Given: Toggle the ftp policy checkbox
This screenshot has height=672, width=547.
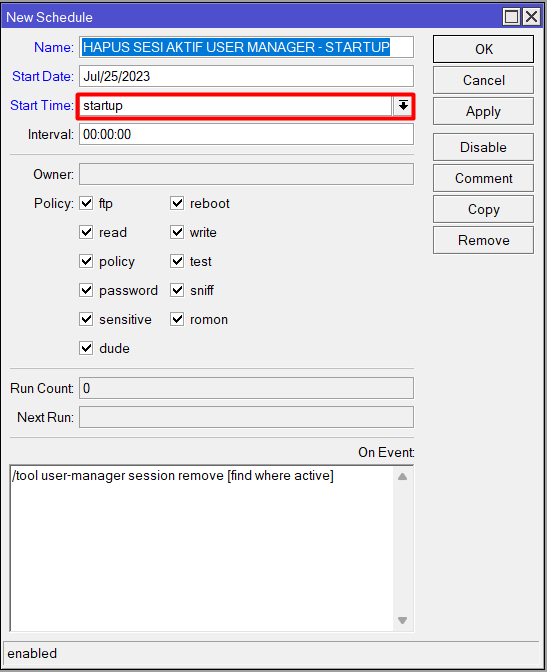Looking at the screenshot, I should [86, 203].
